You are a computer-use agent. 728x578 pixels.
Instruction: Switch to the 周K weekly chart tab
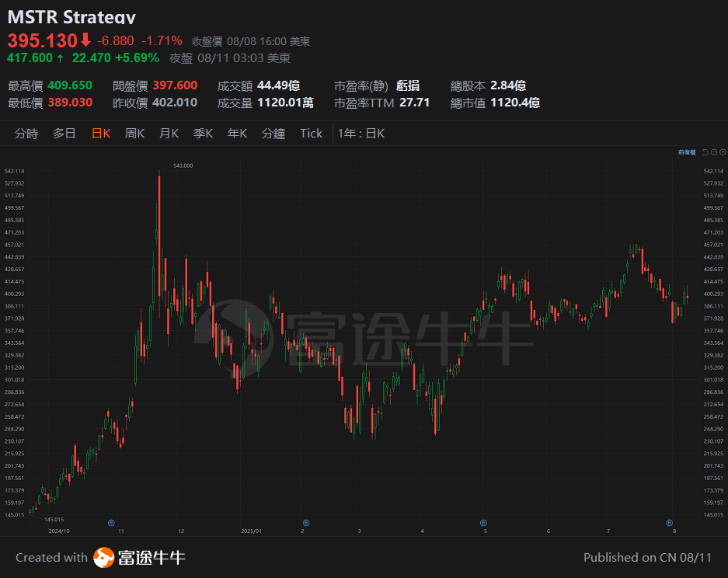(134, 133)
